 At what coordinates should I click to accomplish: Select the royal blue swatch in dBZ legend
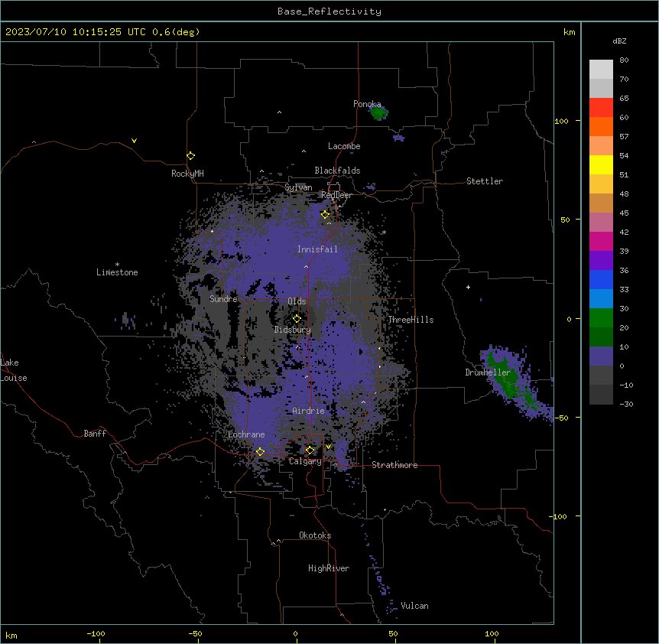601,279
